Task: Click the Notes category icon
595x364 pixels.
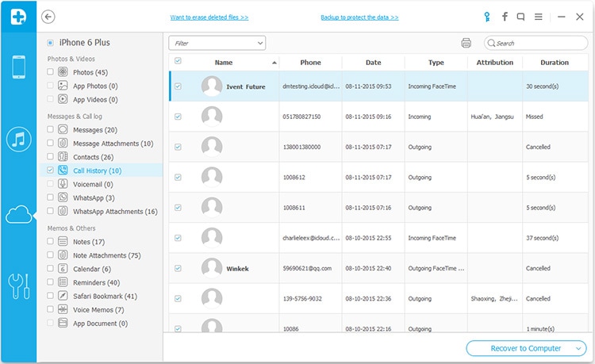Action: [63, 241]
